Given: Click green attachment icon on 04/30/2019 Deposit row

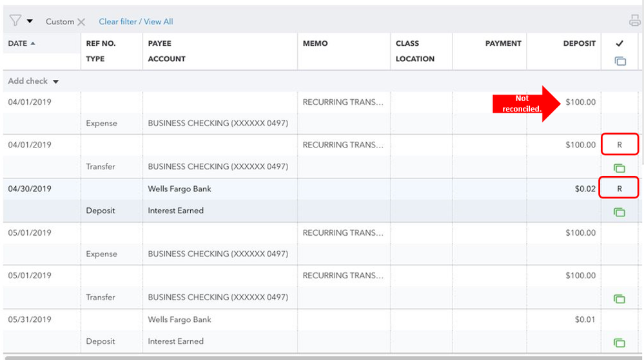Looking at the screenshot, I should coord(620,212).
